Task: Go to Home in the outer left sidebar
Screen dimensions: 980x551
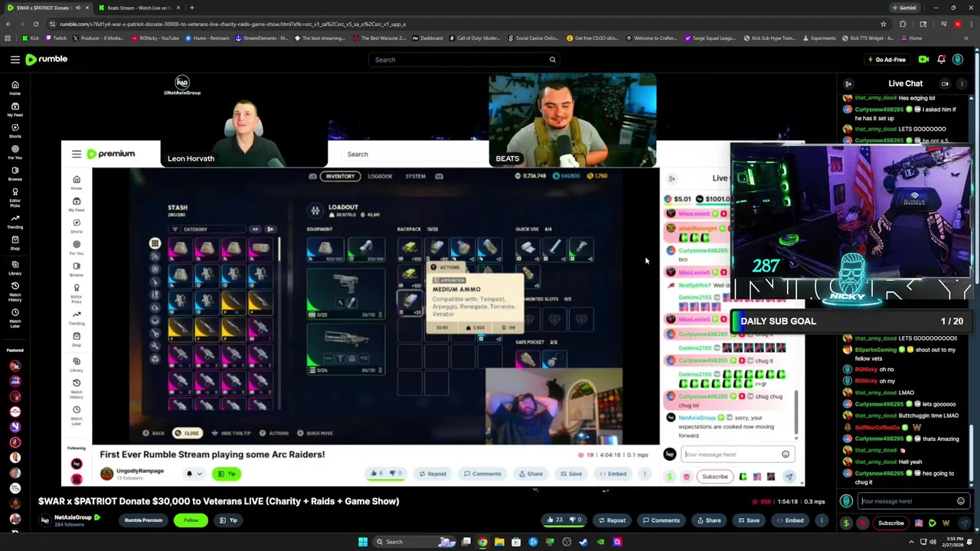Action: point(15,88)
